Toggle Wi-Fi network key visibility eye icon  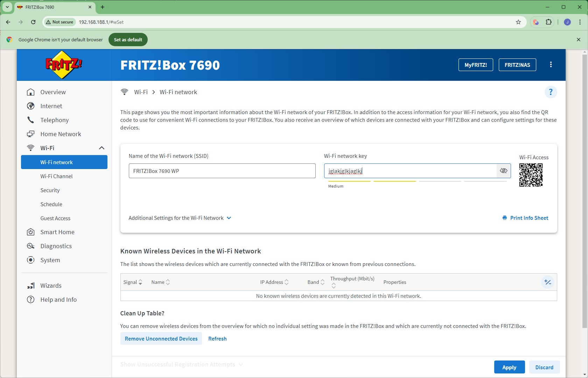pos(504,171)
